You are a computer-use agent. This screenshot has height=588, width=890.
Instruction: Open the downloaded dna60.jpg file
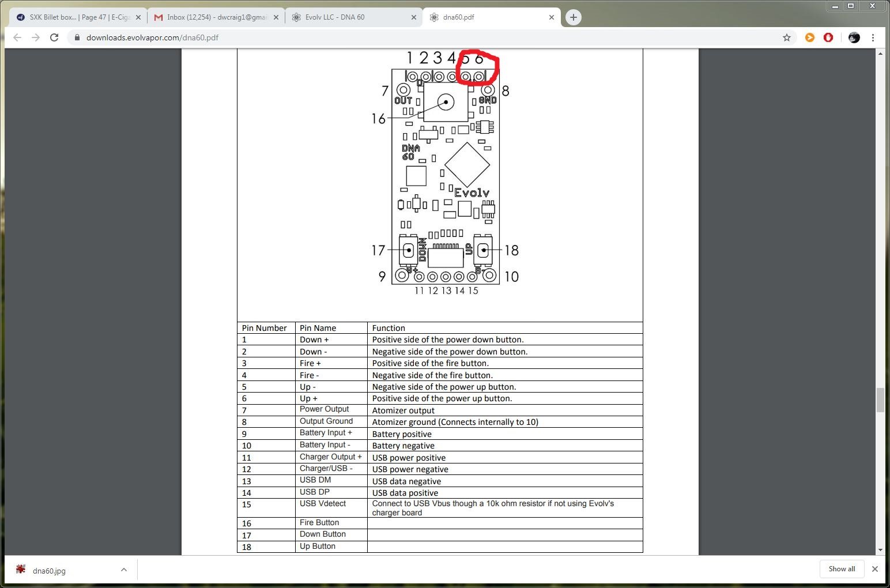coord(49,571)
